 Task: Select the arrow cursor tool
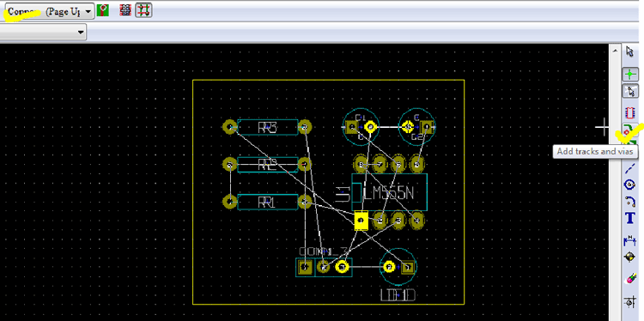tap(630, 51)
